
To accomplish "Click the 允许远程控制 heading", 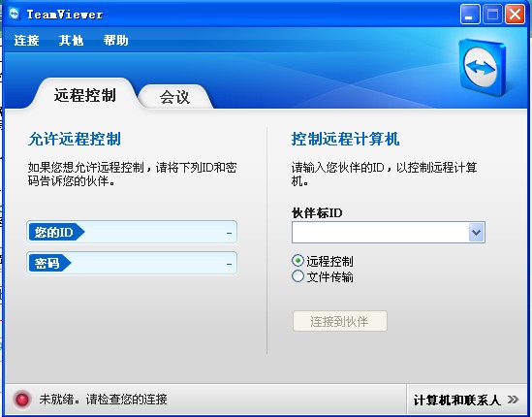I will tap(75, 139).
